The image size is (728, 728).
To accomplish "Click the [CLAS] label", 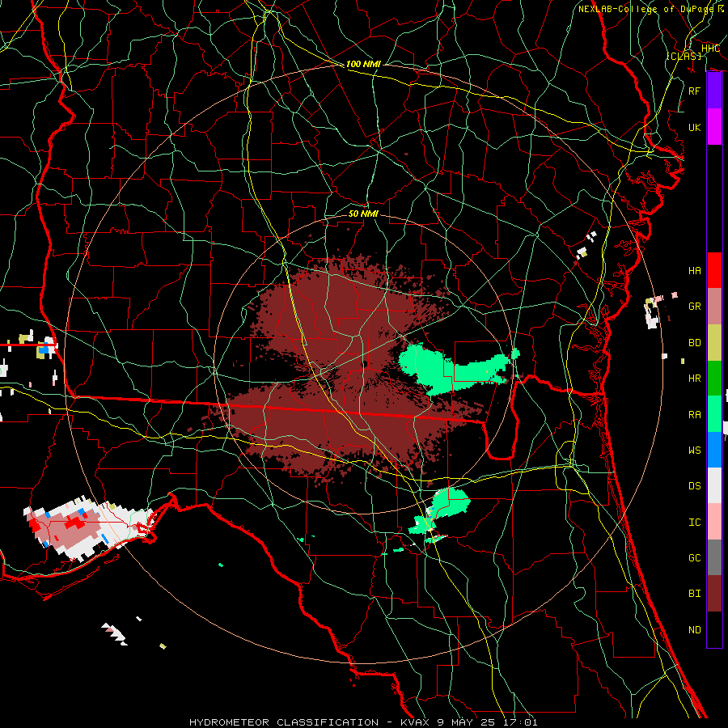I will [x=684, y=56].
